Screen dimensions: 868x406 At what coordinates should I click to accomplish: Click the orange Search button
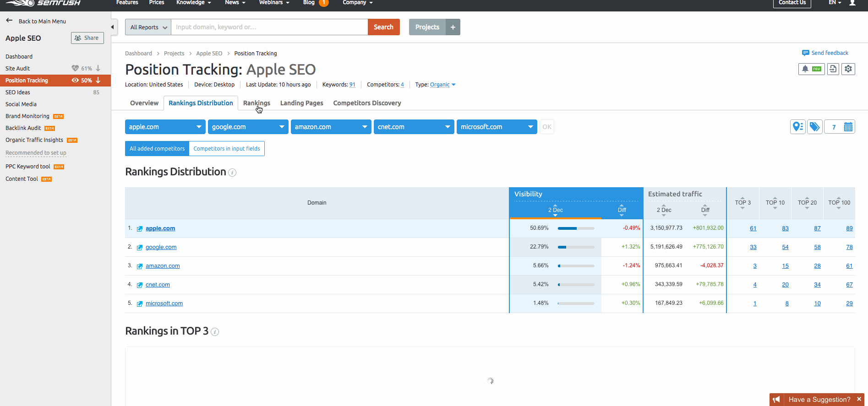384,27
